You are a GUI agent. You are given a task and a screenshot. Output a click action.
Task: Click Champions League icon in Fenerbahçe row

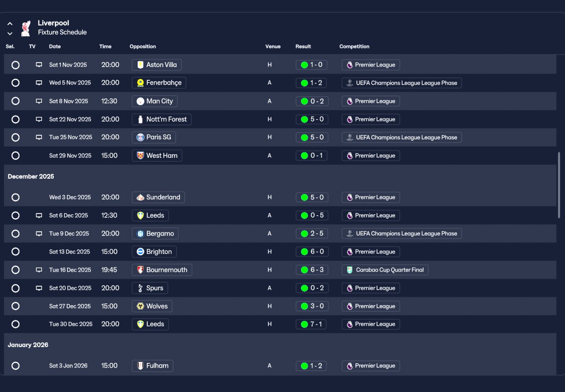tap(350, 83)
